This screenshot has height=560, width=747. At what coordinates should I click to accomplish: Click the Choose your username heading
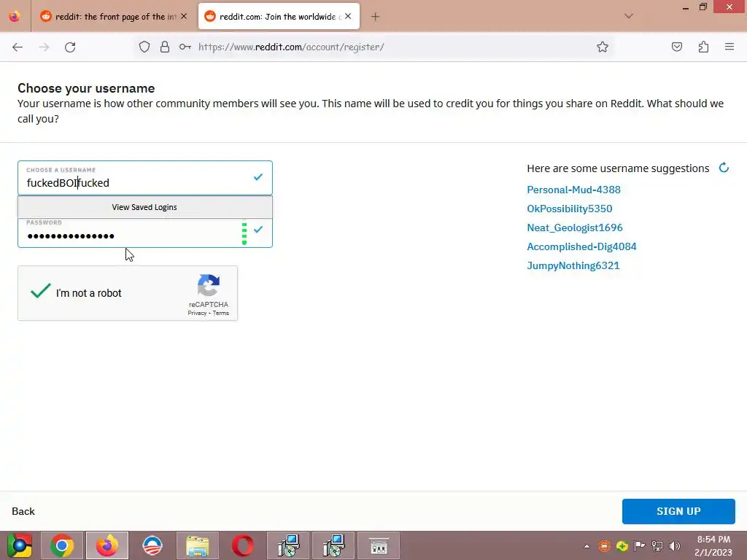pyautogui.click(x=86, y=88)
